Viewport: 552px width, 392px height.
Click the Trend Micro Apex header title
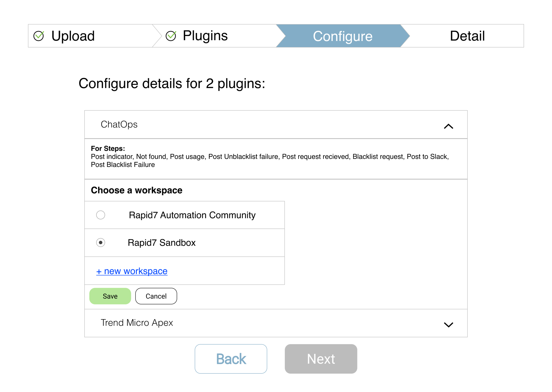coord(137,323)
